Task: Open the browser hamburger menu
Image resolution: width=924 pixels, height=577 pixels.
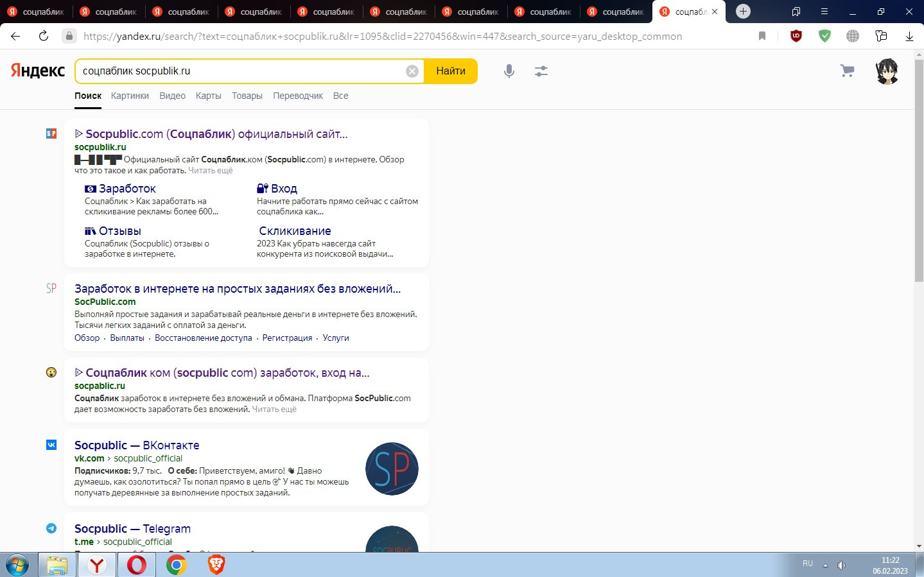Action: click(824, 12)
